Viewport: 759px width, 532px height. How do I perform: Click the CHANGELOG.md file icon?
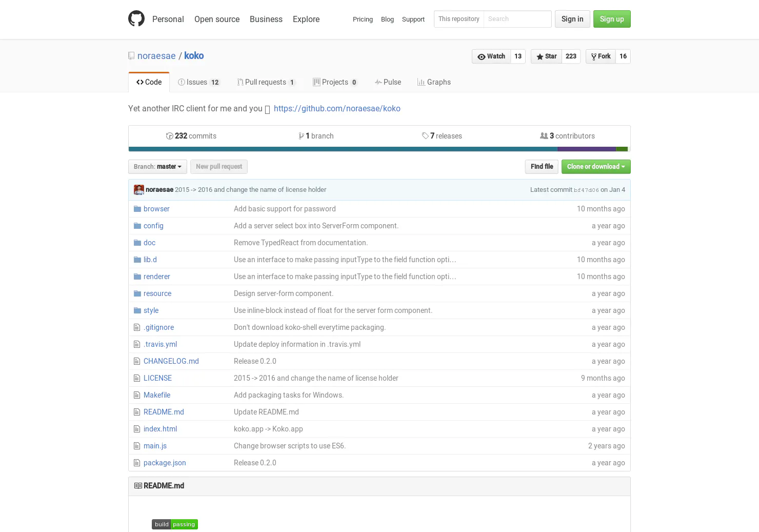[136, 361]
